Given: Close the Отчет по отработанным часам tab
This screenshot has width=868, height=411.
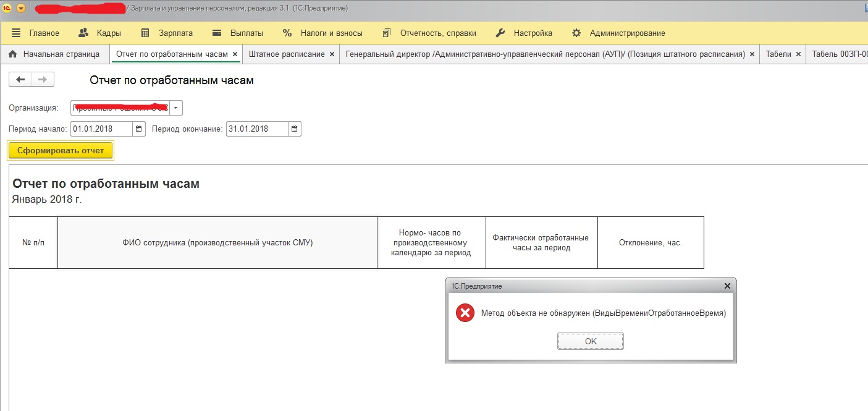Looking at the screenshot, I should pyautogui.click(x=235, y=54).
